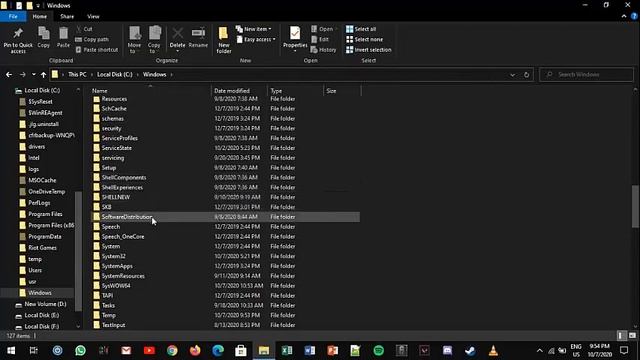This screenshot has width=640, height=360.
Task: Switch to the Home tab
Action: pos(40,16)
